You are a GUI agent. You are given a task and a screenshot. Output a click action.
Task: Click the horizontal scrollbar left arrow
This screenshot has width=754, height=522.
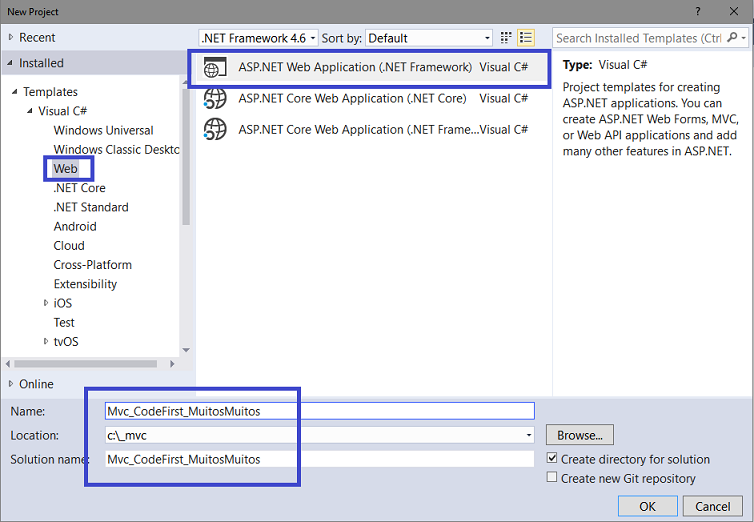(x=7, y=364)
